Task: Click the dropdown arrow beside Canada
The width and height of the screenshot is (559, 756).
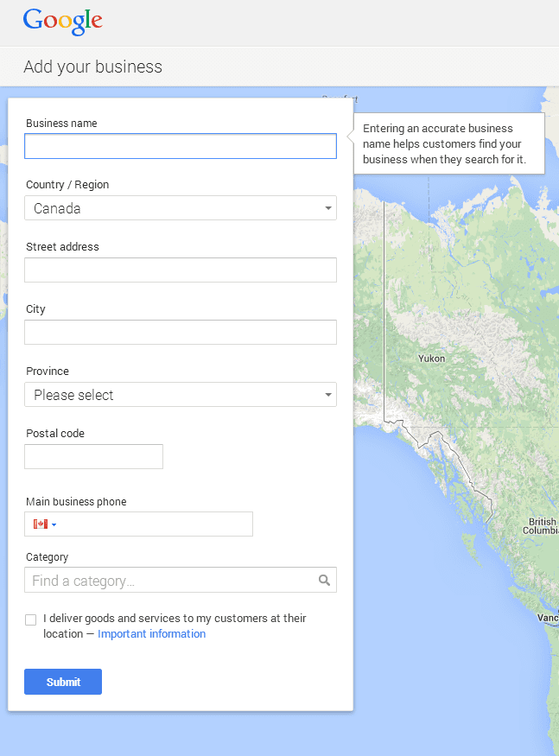Action: point(328,208)
